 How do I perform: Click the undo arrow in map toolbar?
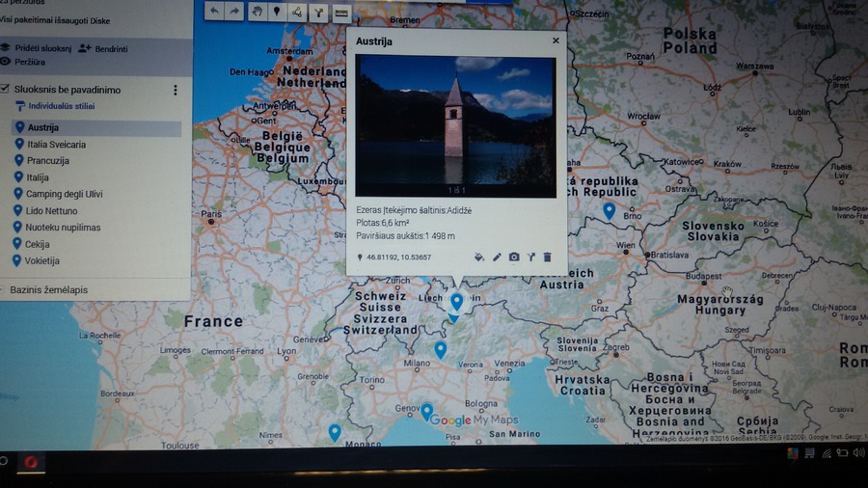[x=214, y=11]
